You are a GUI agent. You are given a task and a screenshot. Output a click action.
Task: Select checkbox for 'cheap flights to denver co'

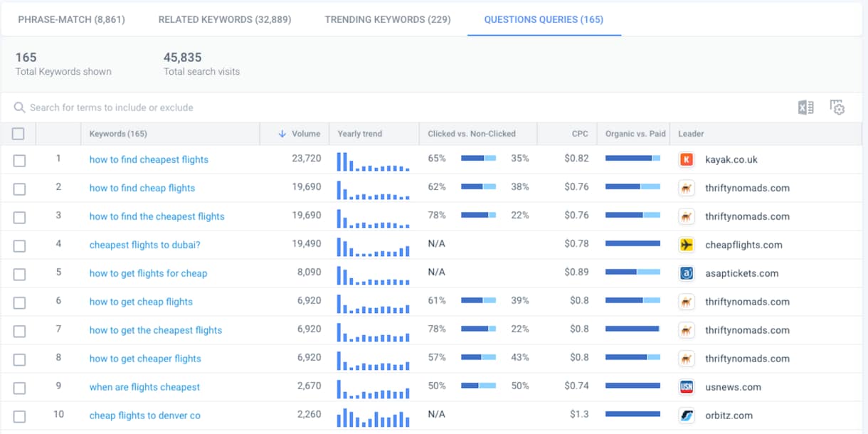19,417
